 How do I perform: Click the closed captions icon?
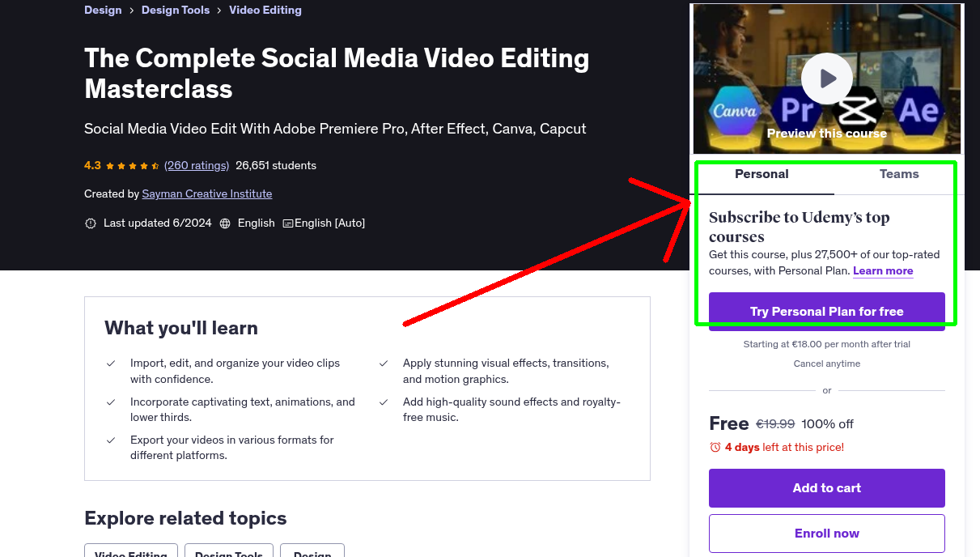click(x=287, y=223)
